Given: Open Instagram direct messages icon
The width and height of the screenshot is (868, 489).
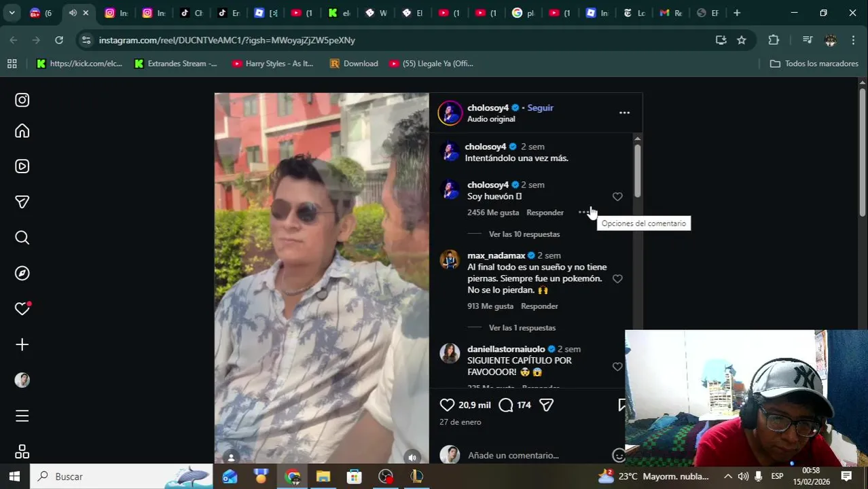Looking at the screenshot, I should (x=22, y=202).
